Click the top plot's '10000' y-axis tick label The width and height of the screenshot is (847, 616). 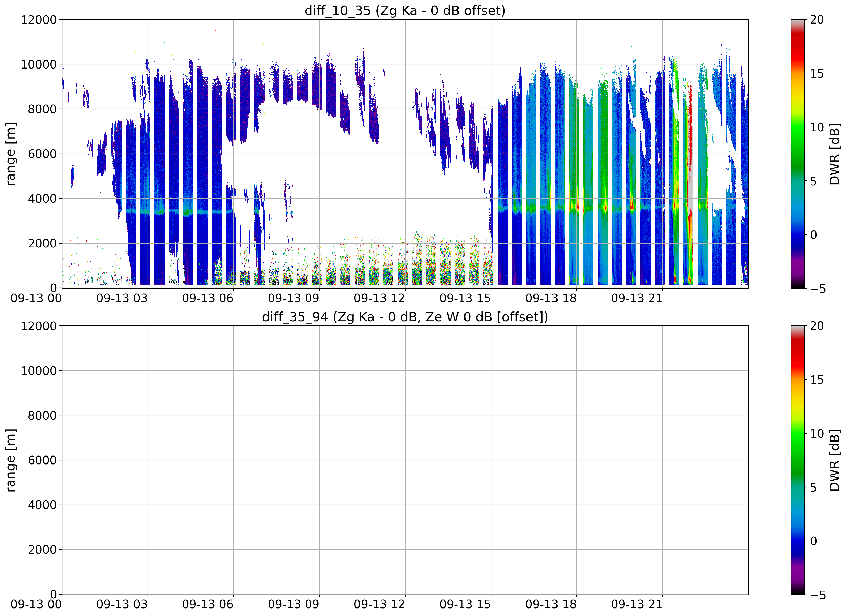pos(39,64)
